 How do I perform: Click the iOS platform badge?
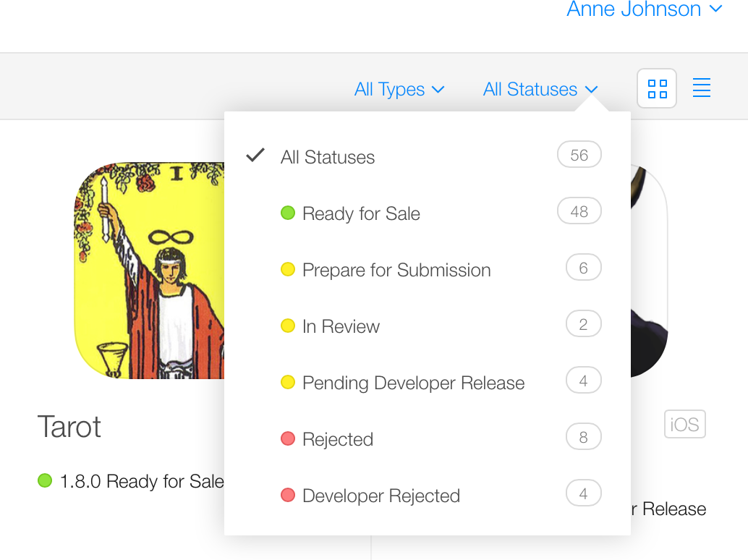(x=684, y=424)
